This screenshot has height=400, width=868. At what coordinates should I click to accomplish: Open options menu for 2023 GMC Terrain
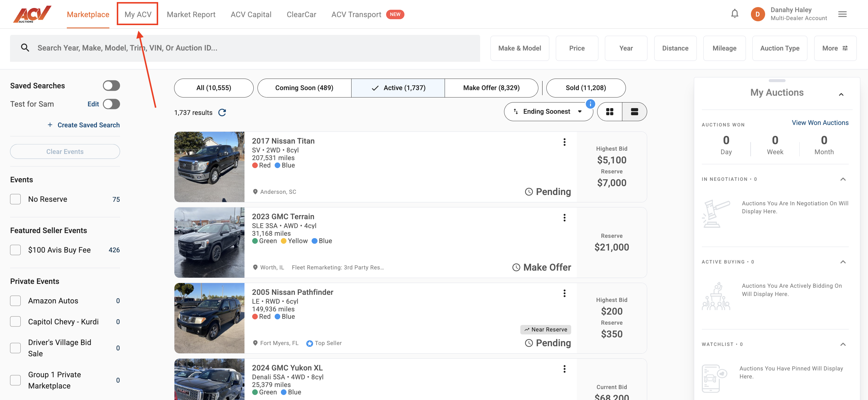[564, 218]
